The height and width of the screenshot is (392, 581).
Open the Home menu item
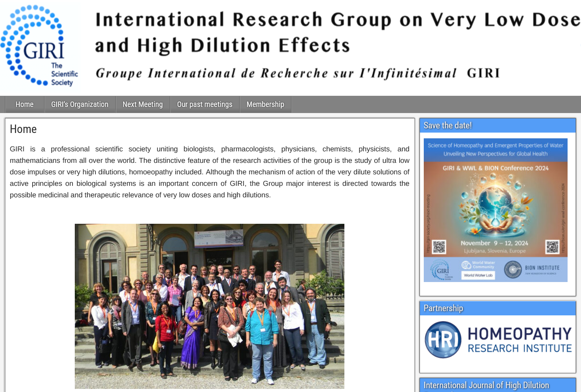click(x=25, y=104)
